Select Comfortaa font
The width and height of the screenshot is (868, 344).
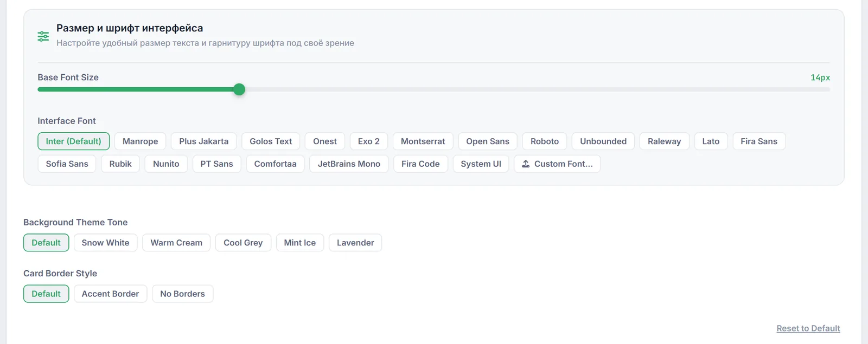[x=276, y=164]
